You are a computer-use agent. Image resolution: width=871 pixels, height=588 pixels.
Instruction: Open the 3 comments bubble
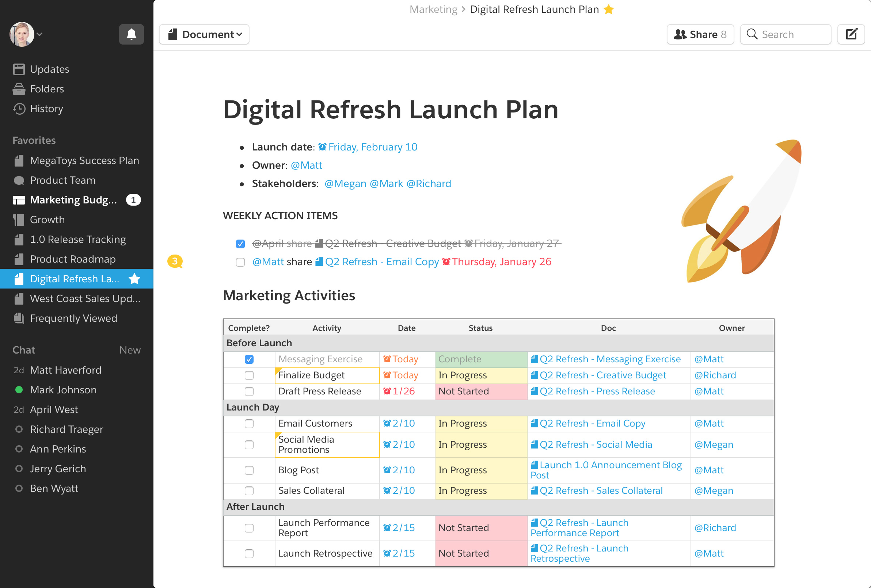pos(175,261)
